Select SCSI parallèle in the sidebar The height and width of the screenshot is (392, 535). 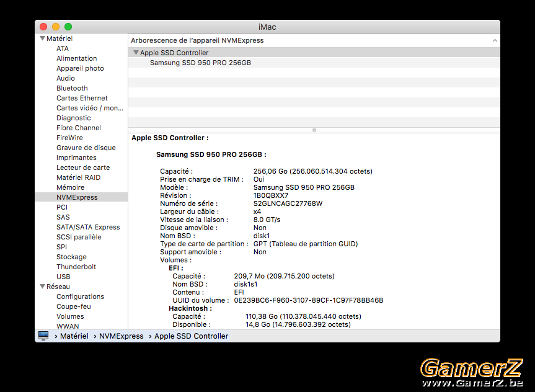click(79, 237)
